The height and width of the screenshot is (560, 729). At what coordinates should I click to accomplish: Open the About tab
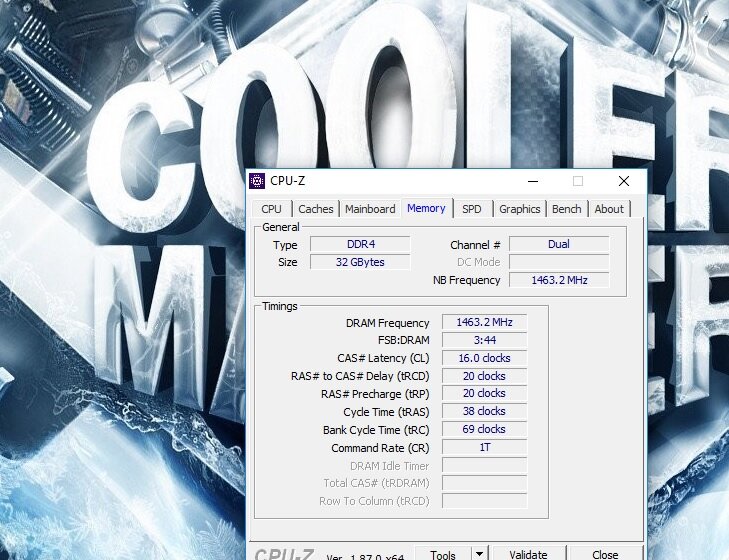[609, 209]
